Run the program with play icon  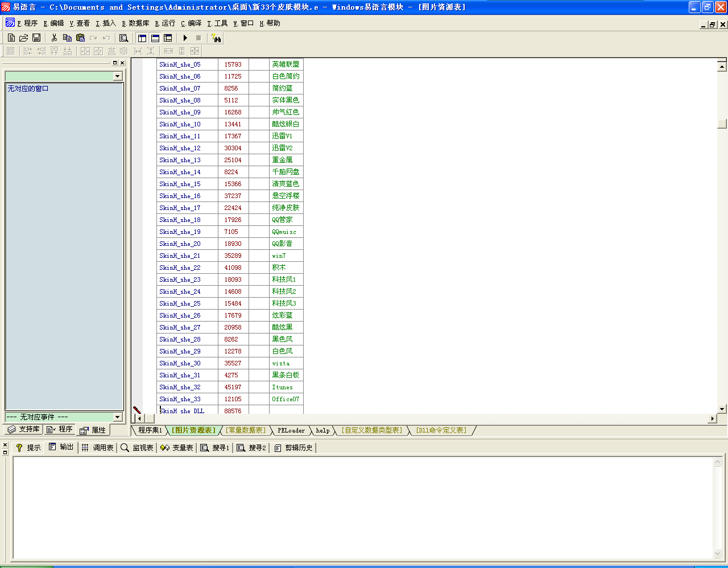(185, 38)
